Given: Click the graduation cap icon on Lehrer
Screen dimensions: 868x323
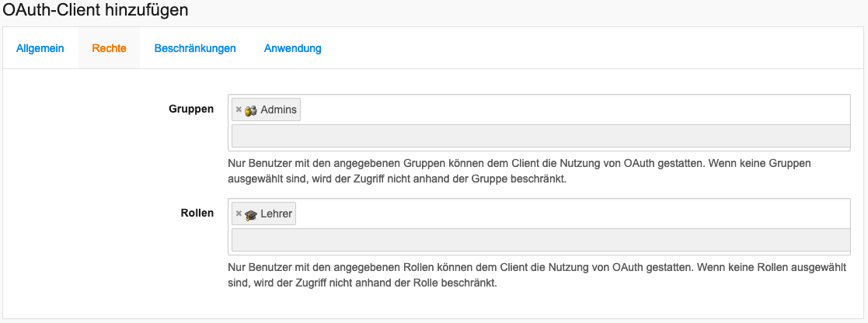Looking at the screenshot, I should [251, 214].
